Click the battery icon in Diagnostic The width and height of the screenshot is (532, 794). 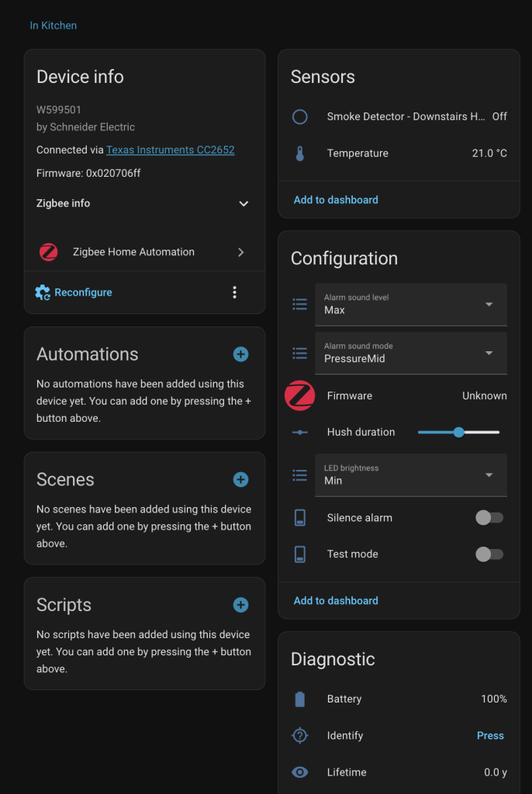click(300, 699)
